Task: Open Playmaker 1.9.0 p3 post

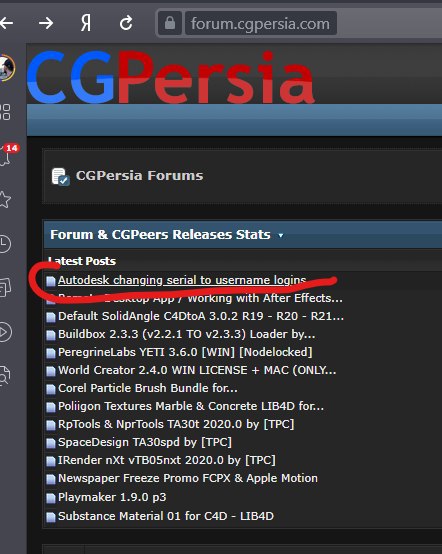Action: (112, 497)
